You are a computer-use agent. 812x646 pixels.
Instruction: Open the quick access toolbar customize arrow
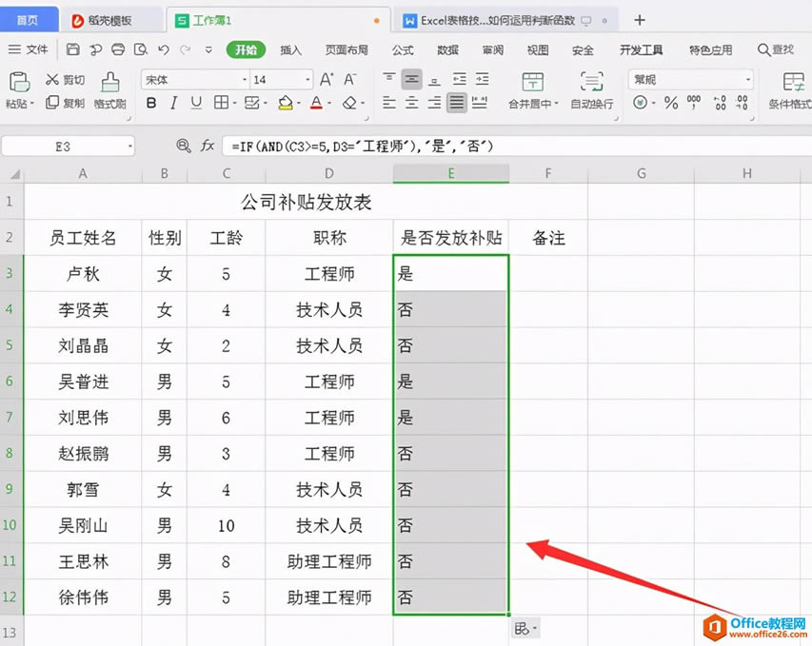click(x=208, y=50)
